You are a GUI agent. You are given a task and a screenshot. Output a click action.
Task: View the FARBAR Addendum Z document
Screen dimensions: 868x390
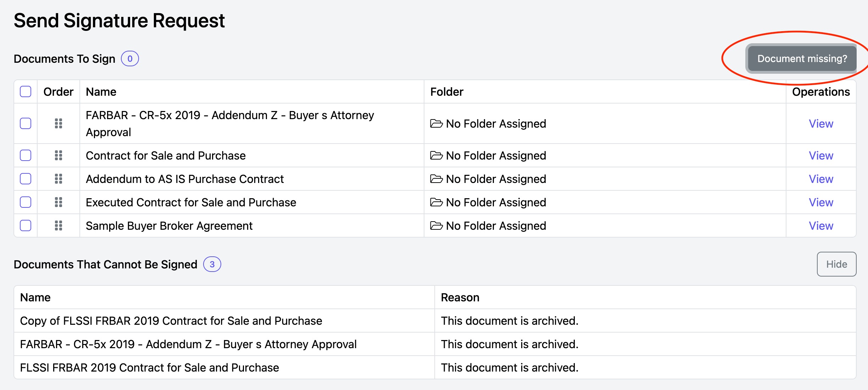tap(821, 124)
